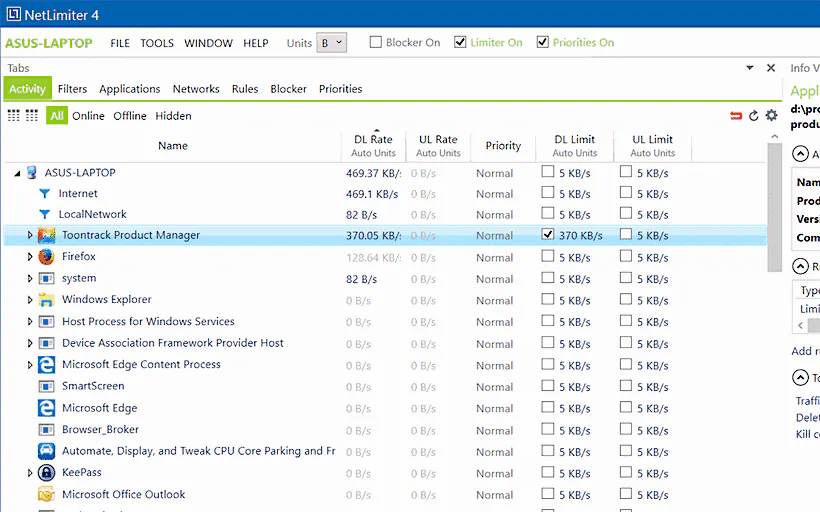Click the NetLimiter 4 title bar logo icon
Screen dimensions: 820x512
pos(14,14)
